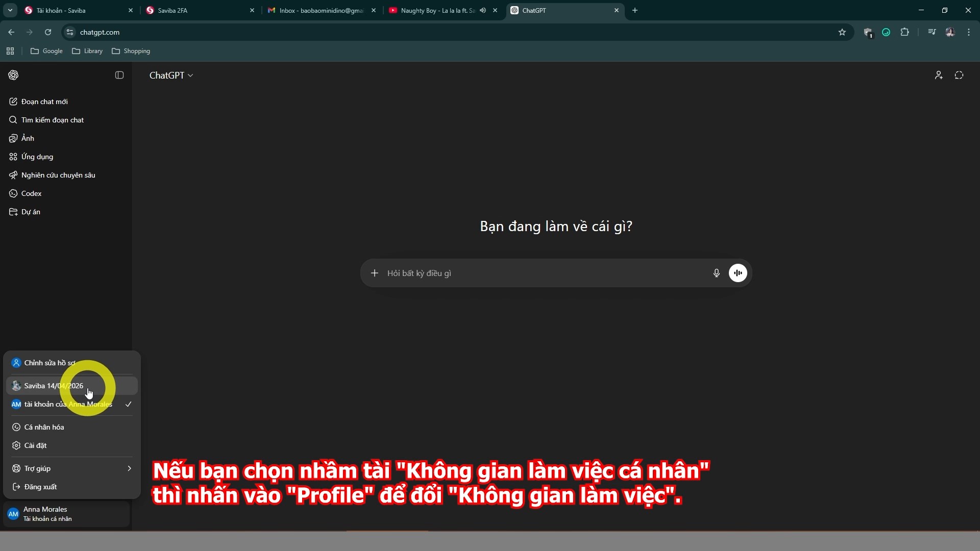The width and height of the screenshot is (980, 551).
Task: Click the microphone dictation icon
Action: tap(716, 273)
